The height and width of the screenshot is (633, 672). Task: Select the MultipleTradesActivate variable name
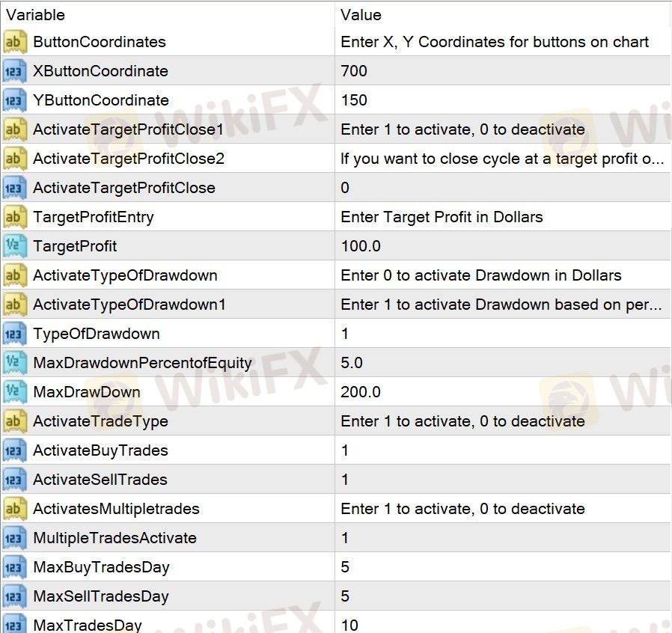(x=114, y=538)
